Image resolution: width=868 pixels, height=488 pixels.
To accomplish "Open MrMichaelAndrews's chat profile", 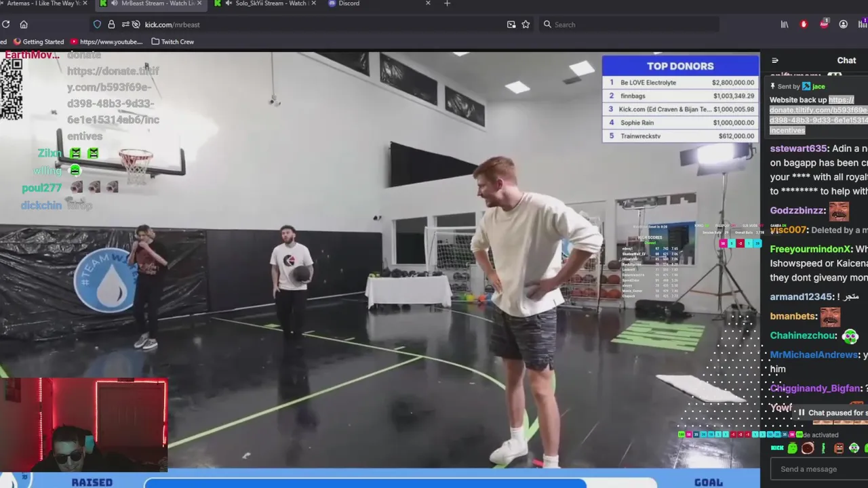I will point(814,354).
